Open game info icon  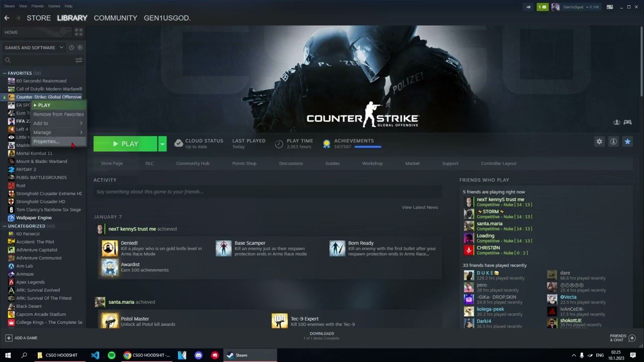[x=613, y=142]
